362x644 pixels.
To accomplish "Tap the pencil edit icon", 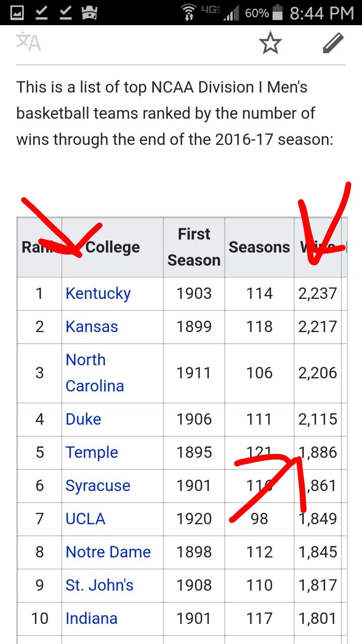I will tap(333, 43).
